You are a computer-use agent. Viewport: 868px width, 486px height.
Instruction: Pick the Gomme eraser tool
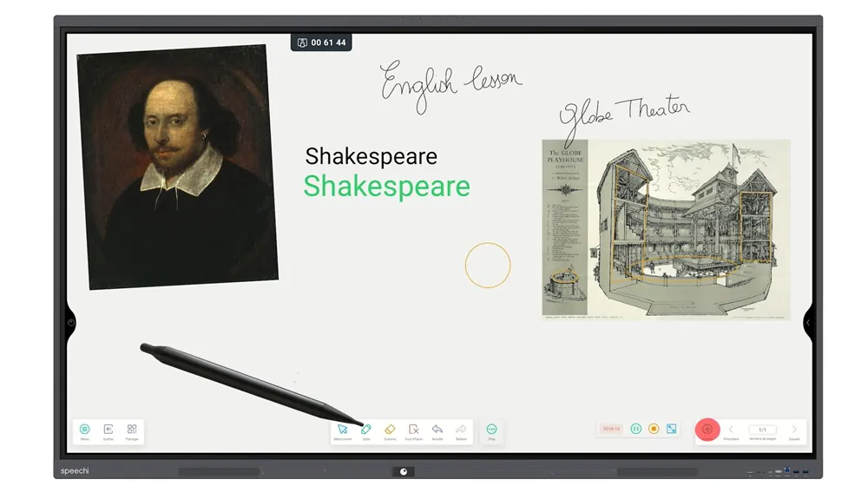[390, 430]
